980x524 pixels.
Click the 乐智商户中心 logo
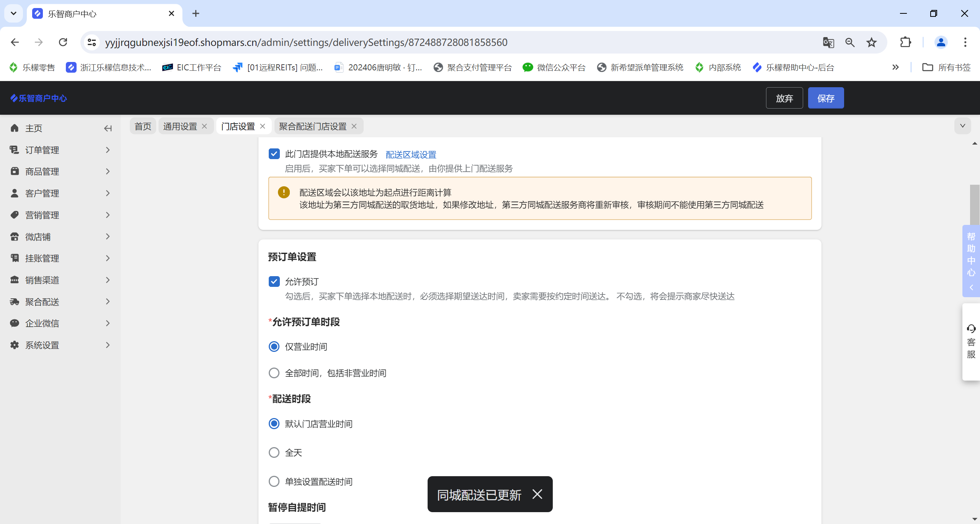(39, 98)
